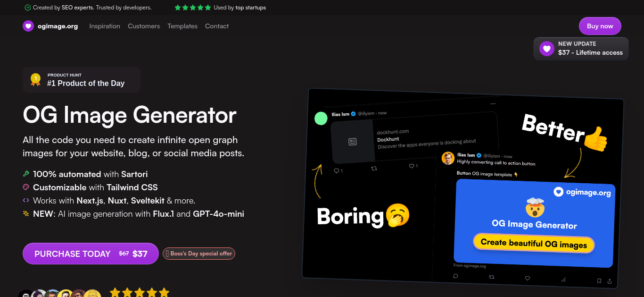Click the 'OG Image Generator' heading
Image resolution: width=644 pixels, height=297 pixels.
click(130, 115)
